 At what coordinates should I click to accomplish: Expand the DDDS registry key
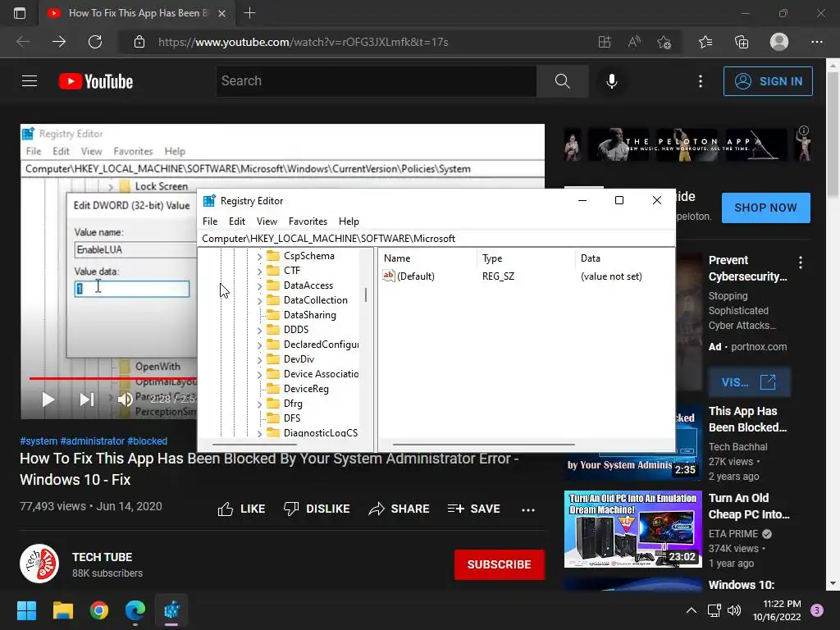coord(259,331)
